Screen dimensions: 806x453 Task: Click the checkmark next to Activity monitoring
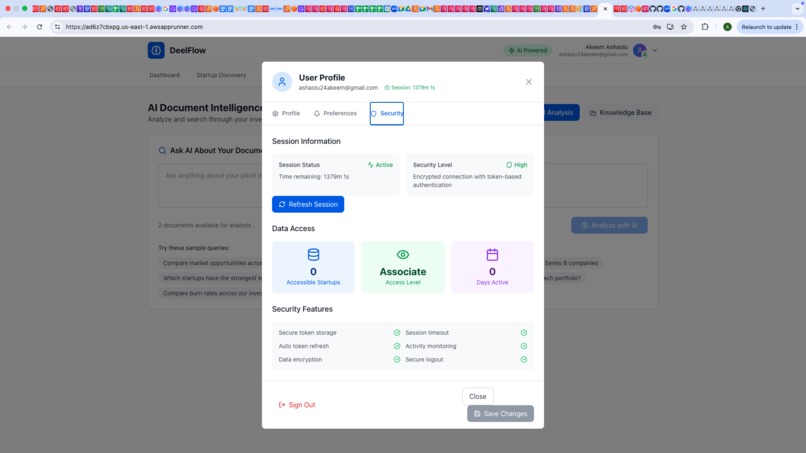pos(523,346)
